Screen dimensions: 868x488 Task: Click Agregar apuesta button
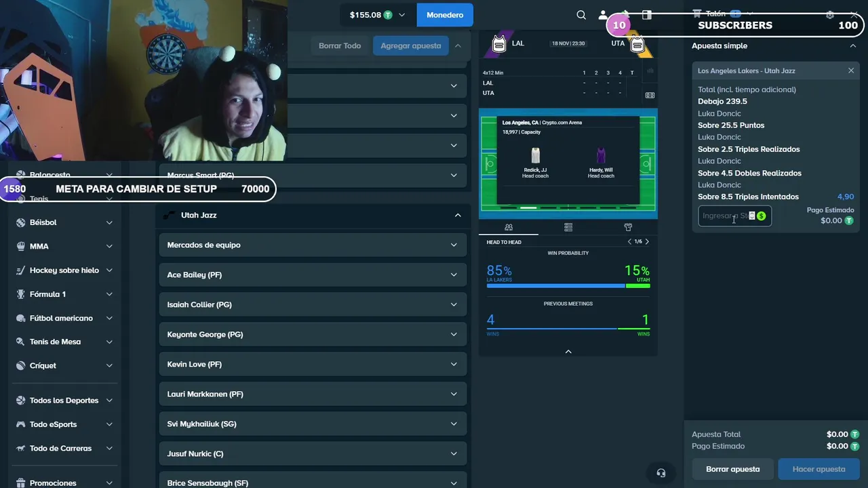[411, 45]
